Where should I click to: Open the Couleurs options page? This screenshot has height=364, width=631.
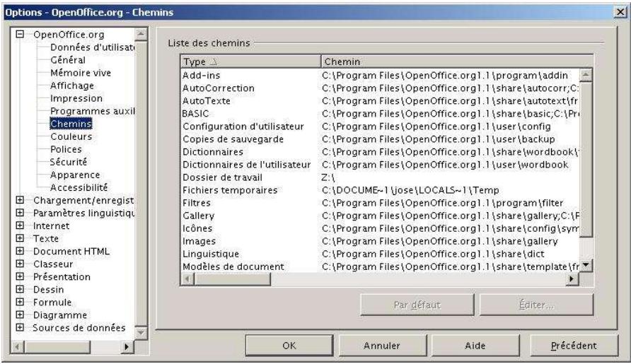point(71,136)
